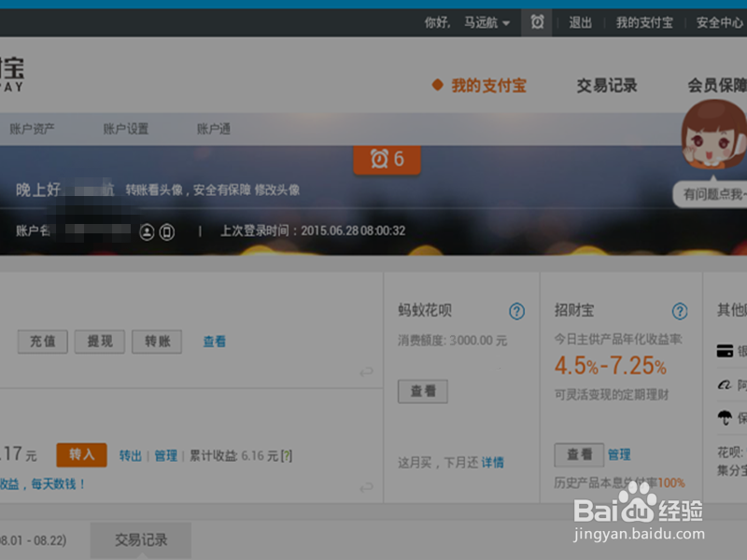
Task: Click the 招财宝 panel title
Action: pyautogui.click(x=574, y=311)
